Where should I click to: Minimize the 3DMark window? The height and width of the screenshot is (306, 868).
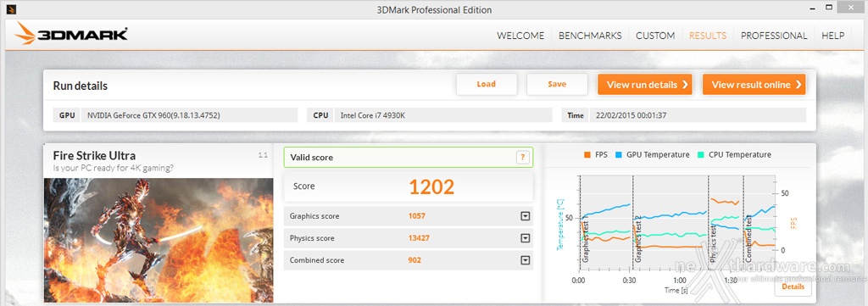coord(812,8)
